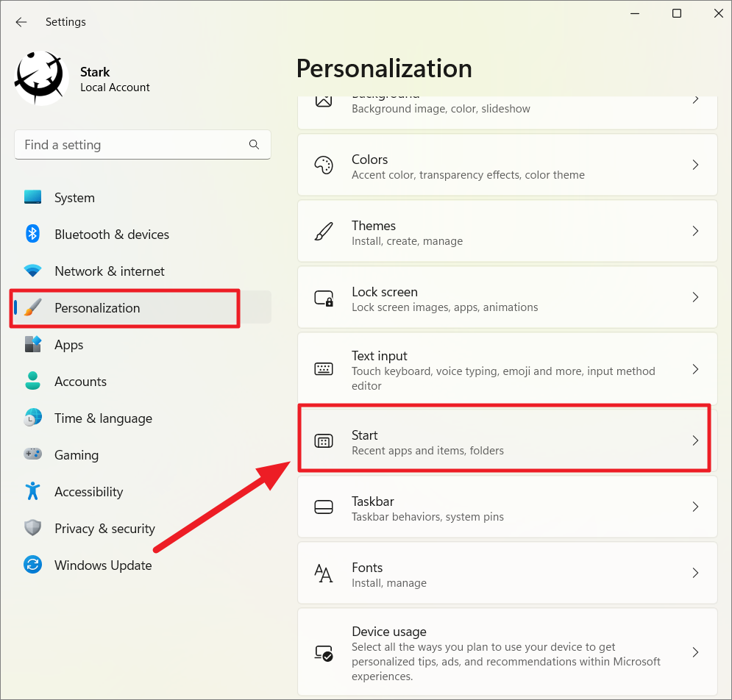This screenshot has width=732, height=700.
Task: Click the Start menu layout icon
Action: click(324, 440)
